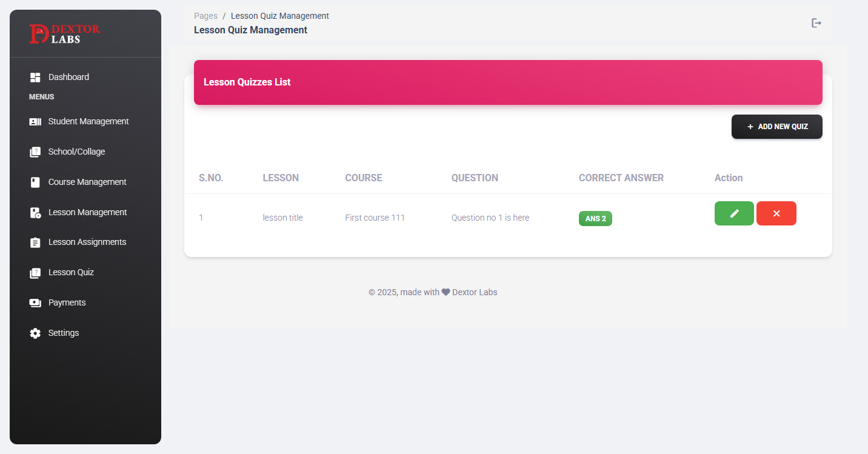Select the 'First course 111' cell

tap(375, 218)
